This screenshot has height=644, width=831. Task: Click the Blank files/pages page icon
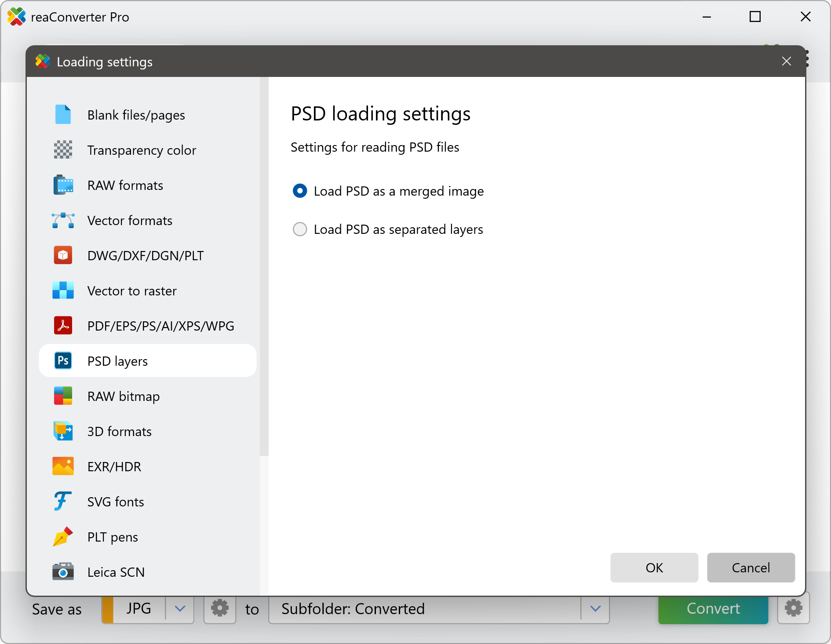[x=63, y=115]
